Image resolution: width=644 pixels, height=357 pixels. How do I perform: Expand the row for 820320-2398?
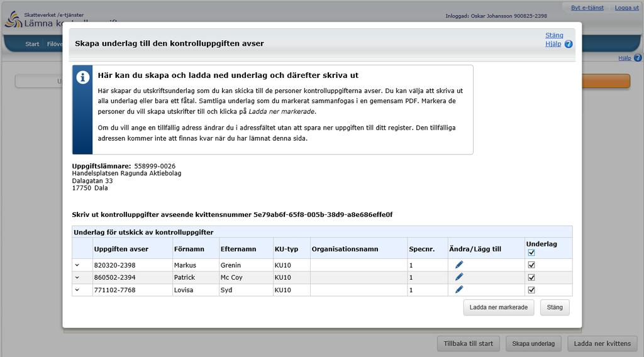pyautogui.click(x=77, y=265)
